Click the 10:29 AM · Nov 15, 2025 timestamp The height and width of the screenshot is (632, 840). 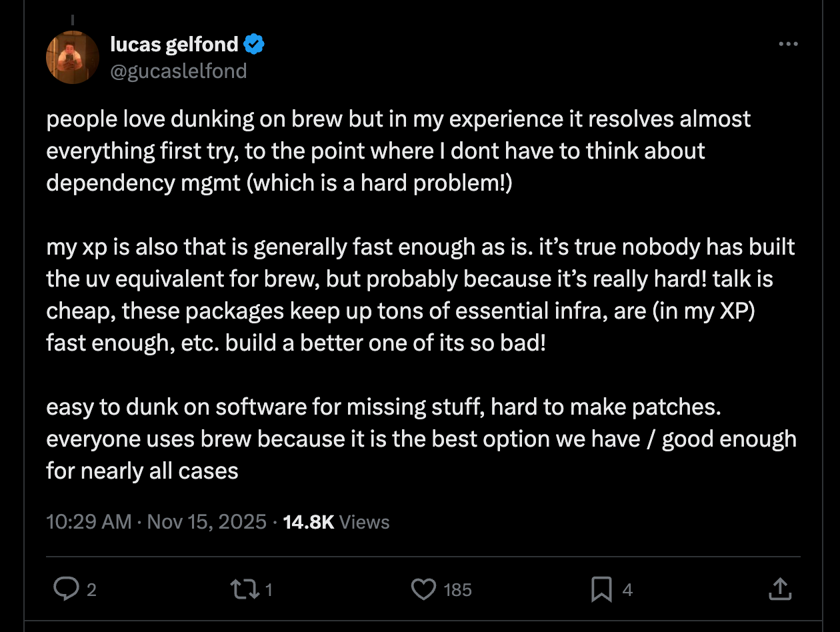(x=157, y=521)
